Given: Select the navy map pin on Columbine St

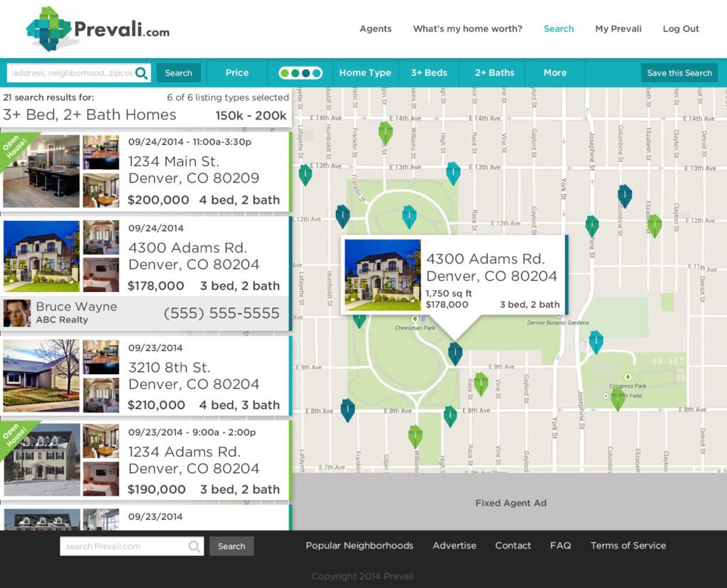Looking at the screenshot, I should click(625, 196).
